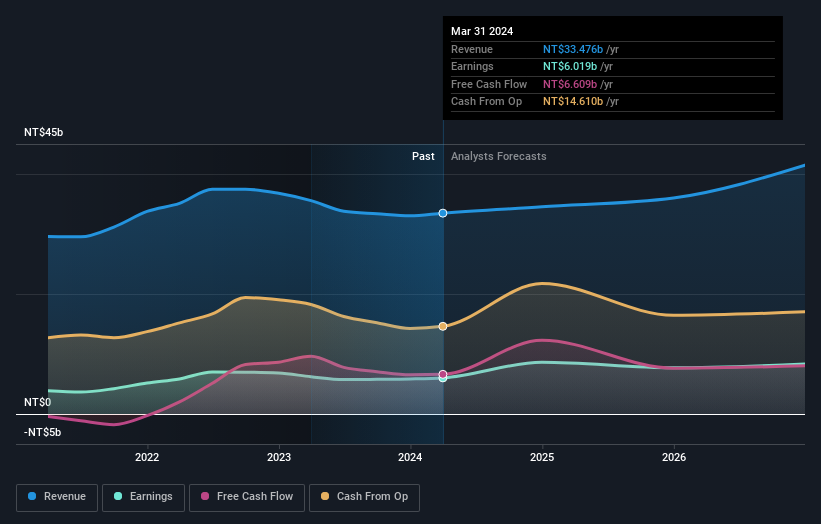
Task: Click the NT$0 y-axis label
Action: pyautogui.click(x=38, y=402)
